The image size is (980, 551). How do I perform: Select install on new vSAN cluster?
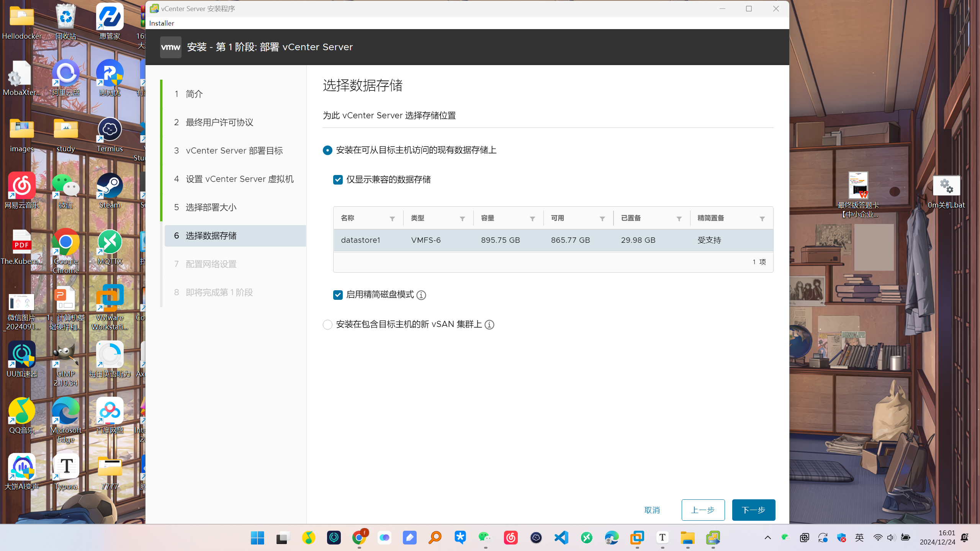coord(327,325)
